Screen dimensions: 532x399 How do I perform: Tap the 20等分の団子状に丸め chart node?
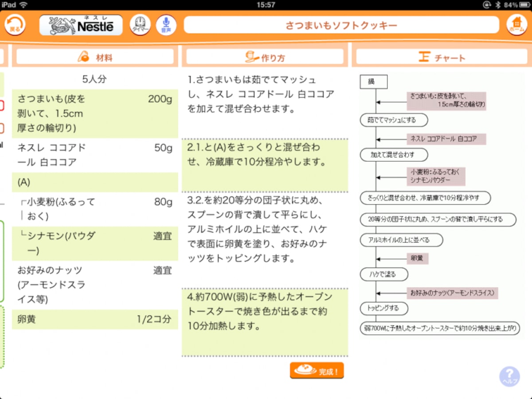pyautogui.click(x=438, y=219)
